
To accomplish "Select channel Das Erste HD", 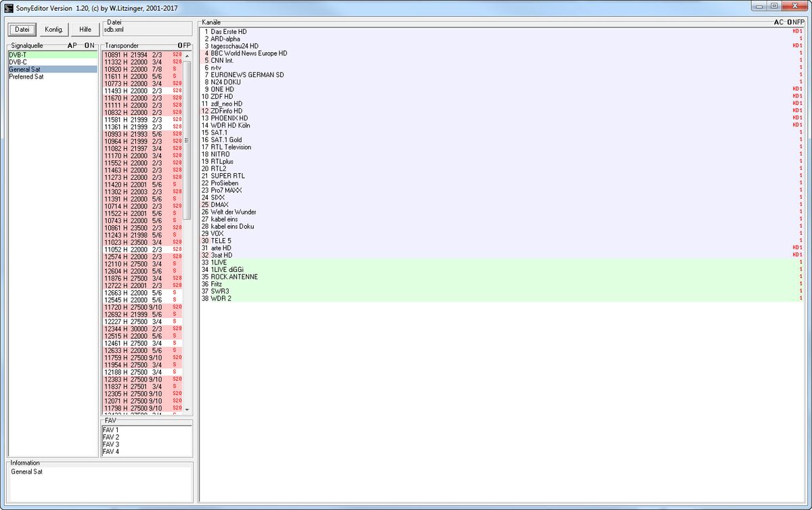I will tap(502, 32).
